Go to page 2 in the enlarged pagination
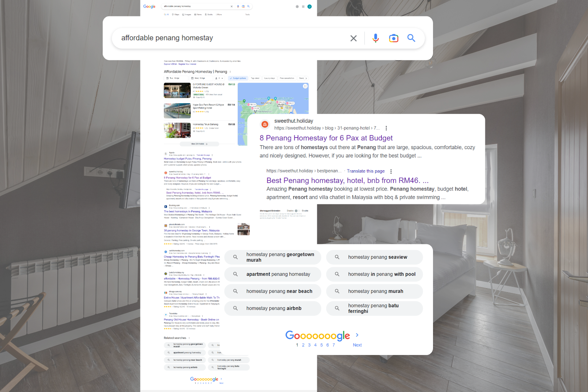 click(303, 345)
